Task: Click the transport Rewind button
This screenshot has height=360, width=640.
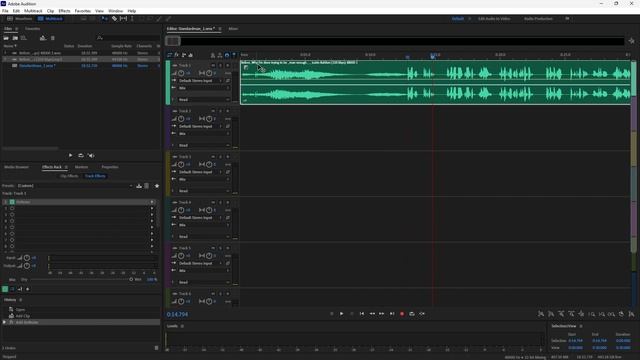Action: 372,314
